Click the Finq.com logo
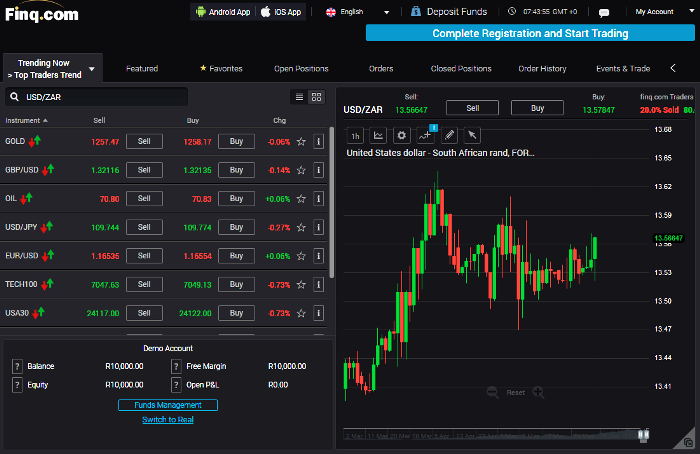The image size is (700, 454). pyautogui.click(x=42, y=14)
